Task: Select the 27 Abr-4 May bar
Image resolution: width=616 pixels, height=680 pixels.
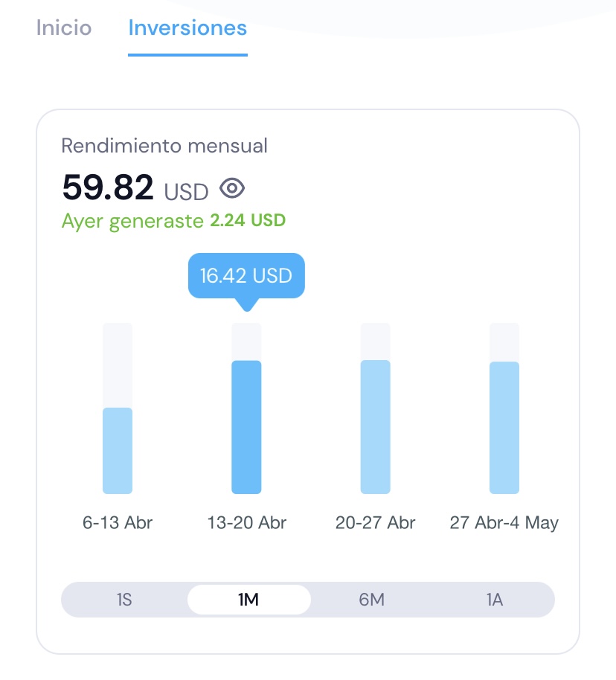Action: [x=504, y=428]
